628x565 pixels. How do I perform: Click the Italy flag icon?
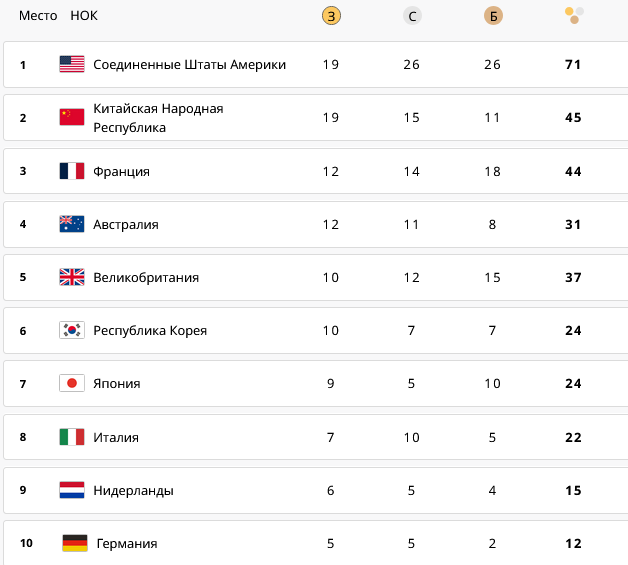click(72, 437)
